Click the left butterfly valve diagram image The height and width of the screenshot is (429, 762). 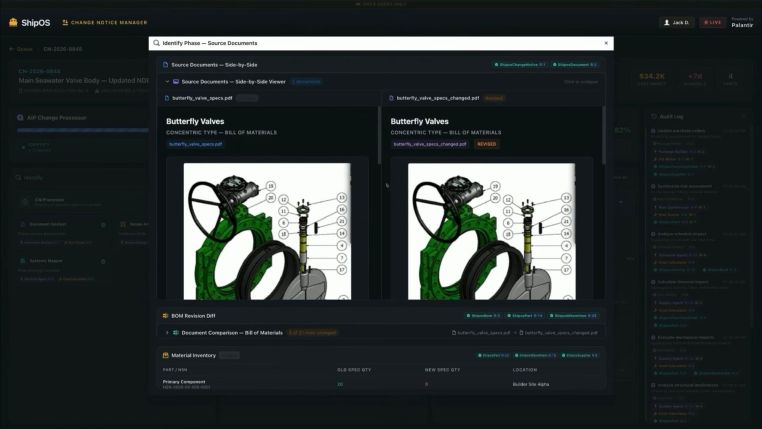tap(267, 230)
